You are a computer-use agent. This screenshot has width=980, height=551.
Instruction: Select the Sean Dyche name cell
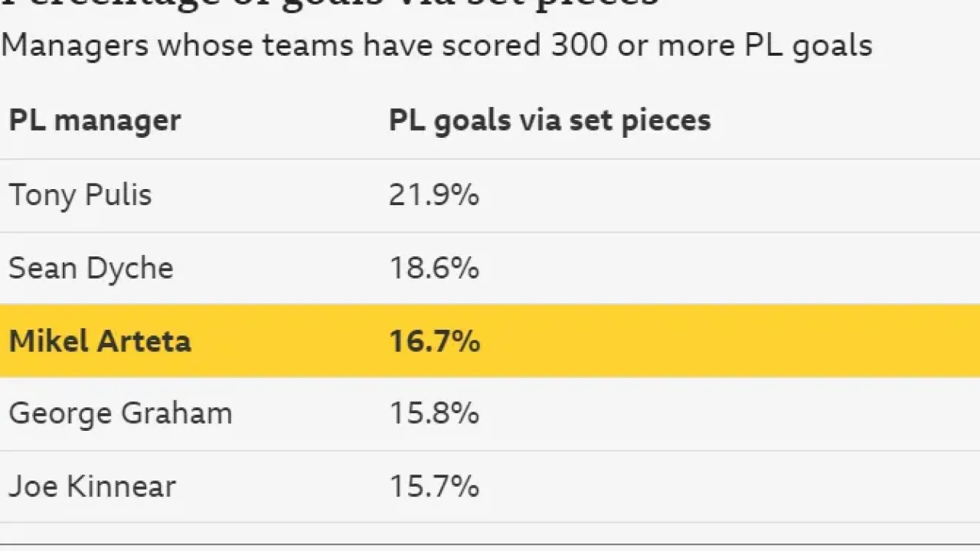[x=90, y=269]
